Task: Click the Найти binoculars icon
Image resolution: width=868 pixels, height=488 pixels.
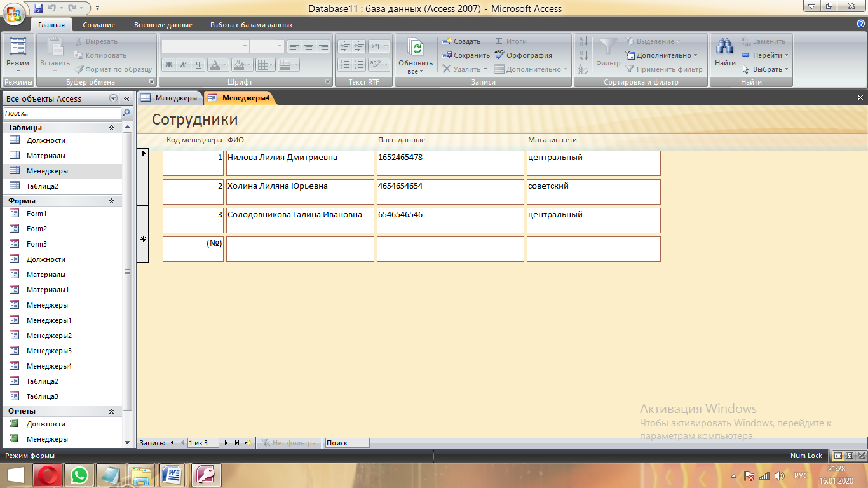Action: click(x=724, y=47)
